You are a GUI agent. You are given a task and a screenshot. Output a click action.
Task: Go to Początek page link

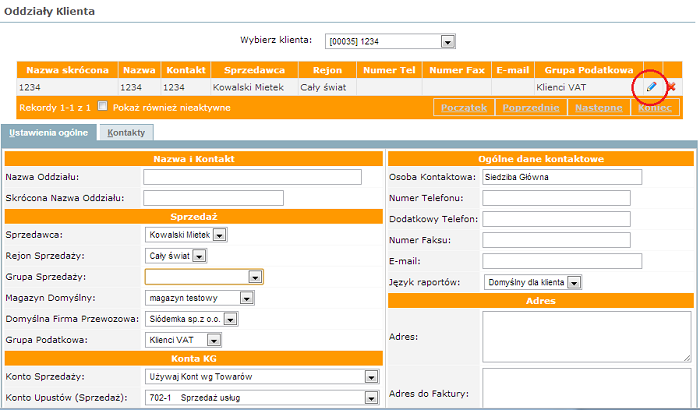[464, 108]
